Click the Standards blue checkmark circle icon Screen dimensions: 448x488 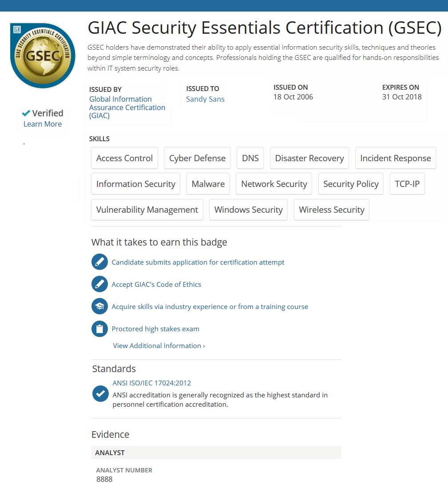click(100, 394)
